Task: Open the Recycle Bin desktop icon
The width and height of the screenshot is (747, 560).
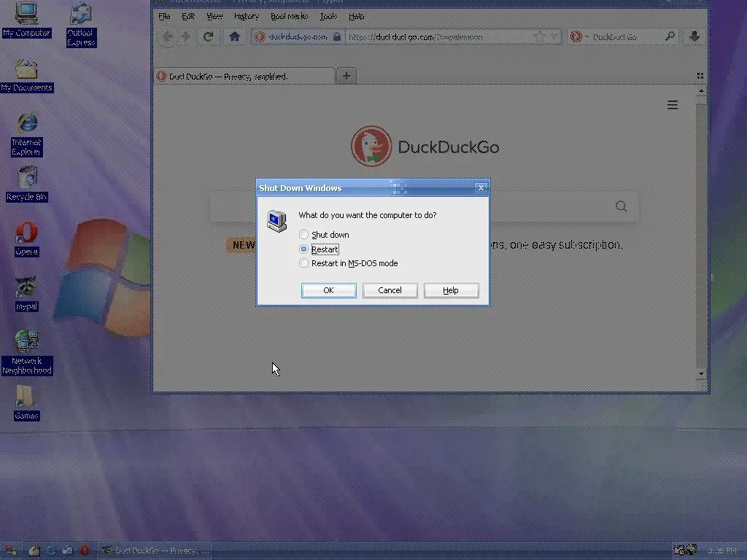Action: (27, 184)
